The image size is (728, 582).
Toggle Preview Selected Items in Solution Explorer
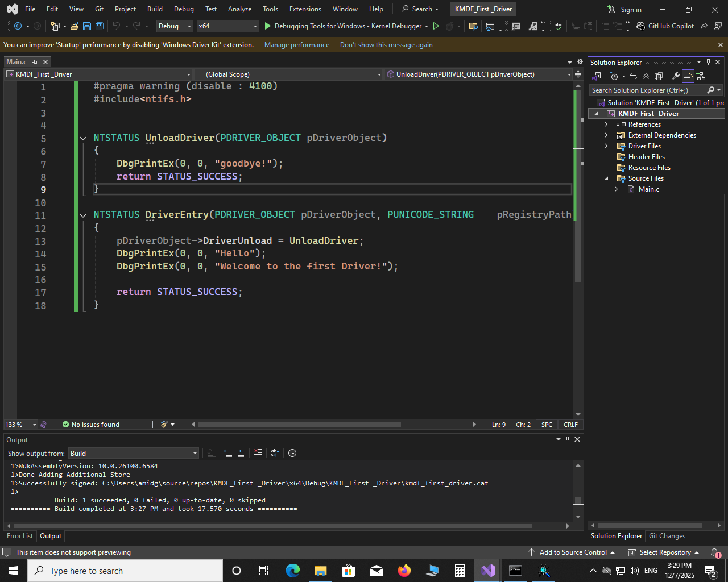click(x=688, y=76)
